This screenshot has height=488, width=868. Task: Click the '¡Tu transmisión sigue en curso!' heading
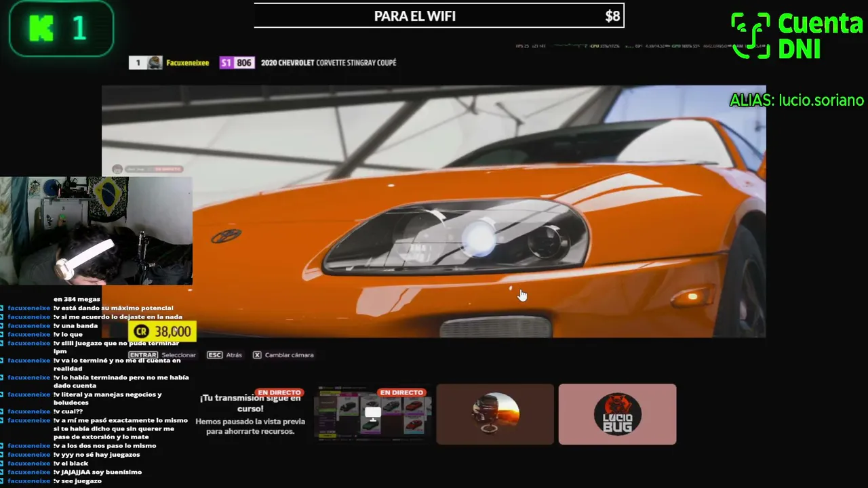250,403
